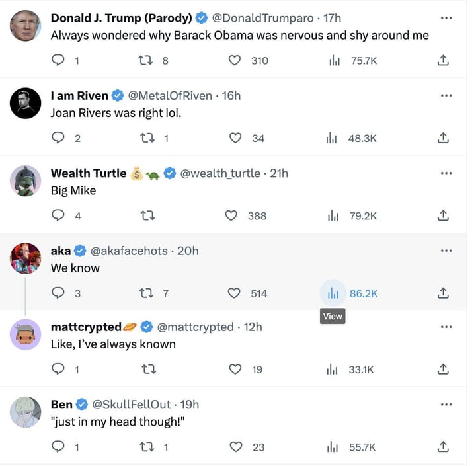
Task: Like the Wealth Turtle 'Big Mike' tweet
Action: [x=231, y=215]
